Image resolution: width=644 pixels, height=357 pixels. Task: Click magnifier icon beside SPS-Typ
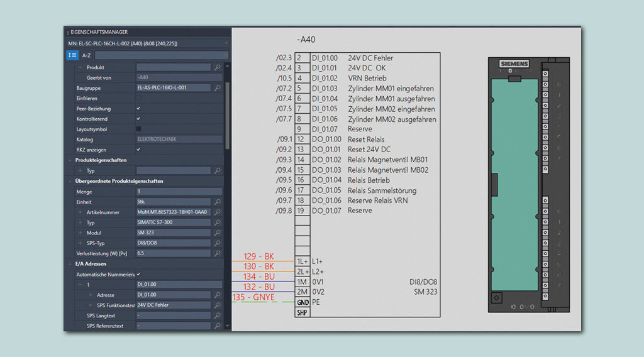[218, 243]
